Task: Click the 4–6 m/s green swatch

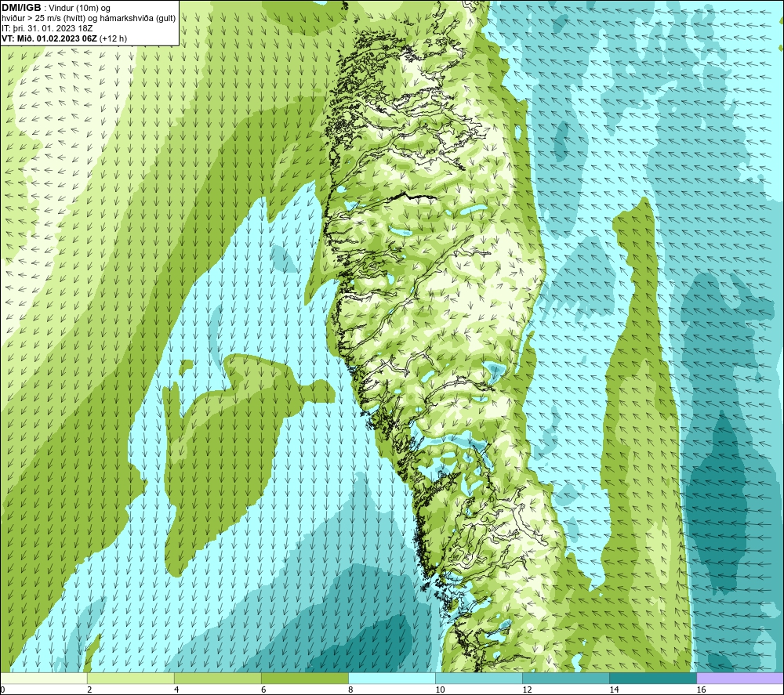Action: point(217,678)
